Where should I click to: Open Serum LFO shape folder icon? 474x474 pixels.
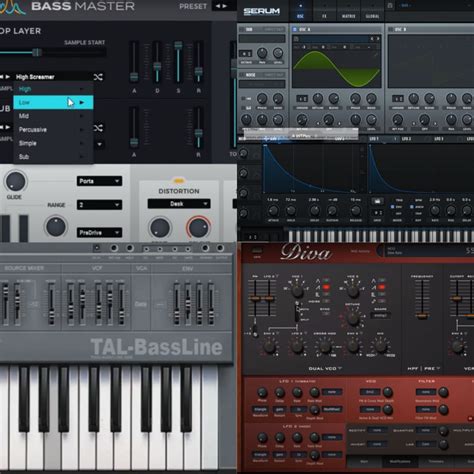pyautogui.click(x=377, y=201)
